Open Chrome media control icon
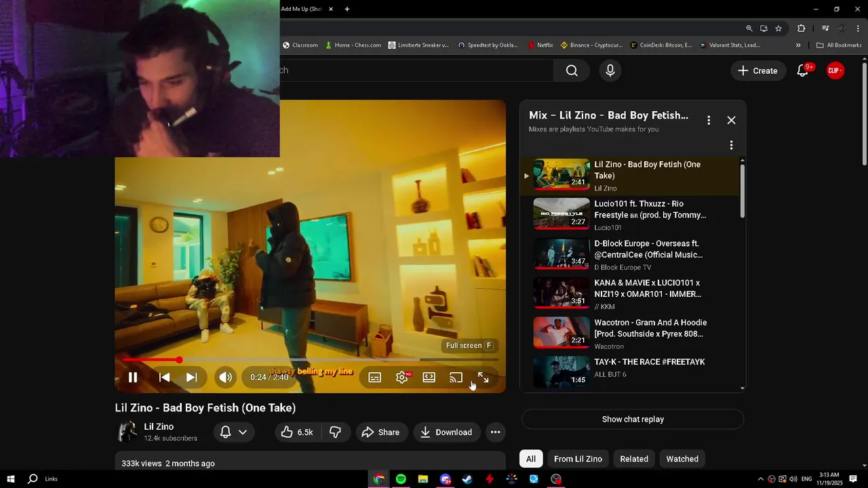This screenshot has width=868, height=488. (825, 28)
